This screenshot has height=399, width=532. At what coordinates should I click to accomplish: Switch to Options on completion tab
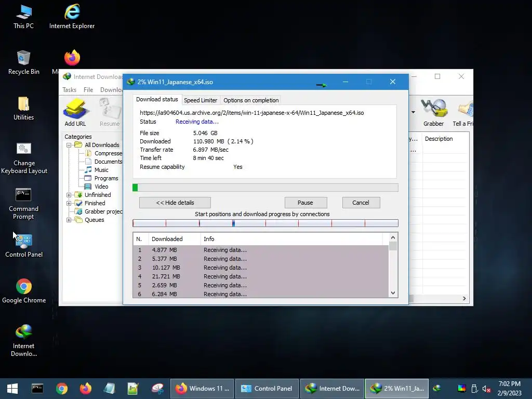251,100
